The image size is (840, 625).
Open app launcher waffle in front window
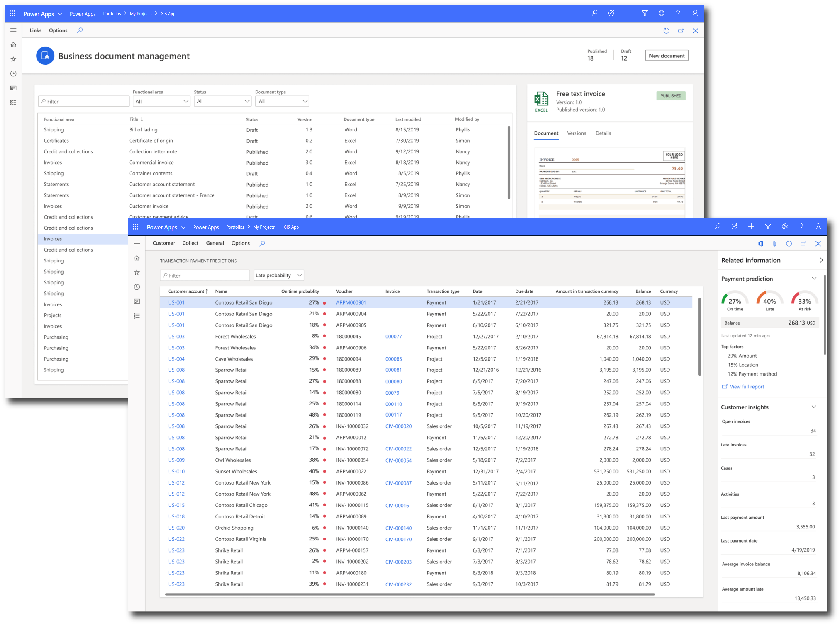coord(135,227)
